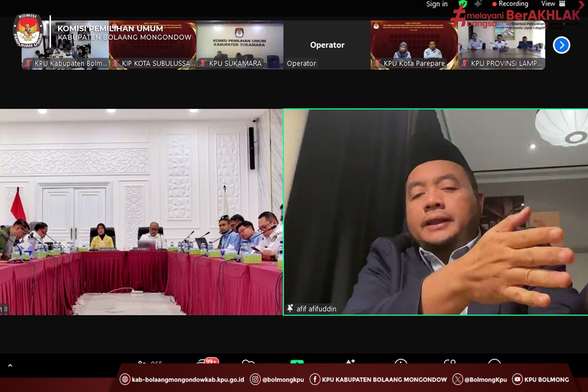Select the KIP KOTA SUBULUSSA... thumbnail
588x392 pixels.
pos(153,45)
